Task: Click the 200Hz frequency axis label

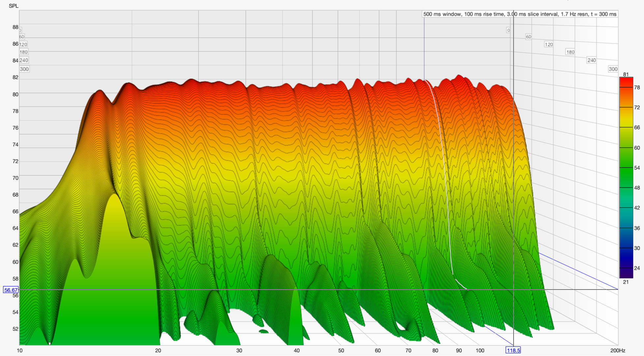Action: coord(617,350)
